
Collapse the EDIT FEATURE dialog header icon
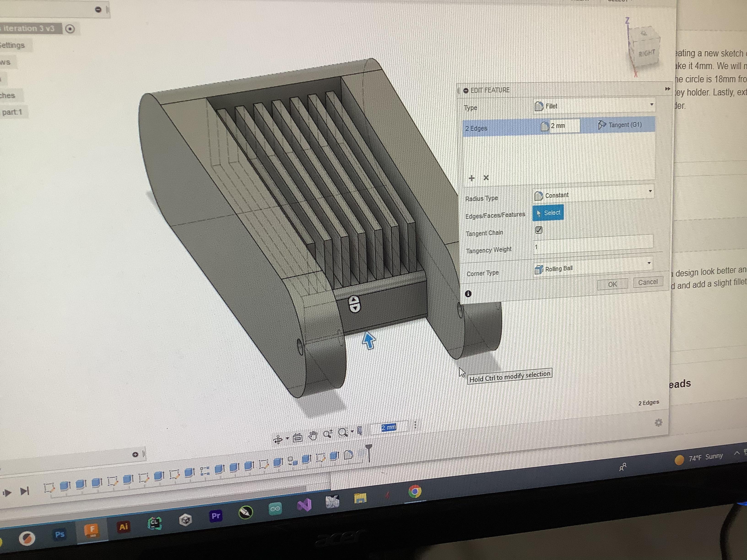point(466,90)
